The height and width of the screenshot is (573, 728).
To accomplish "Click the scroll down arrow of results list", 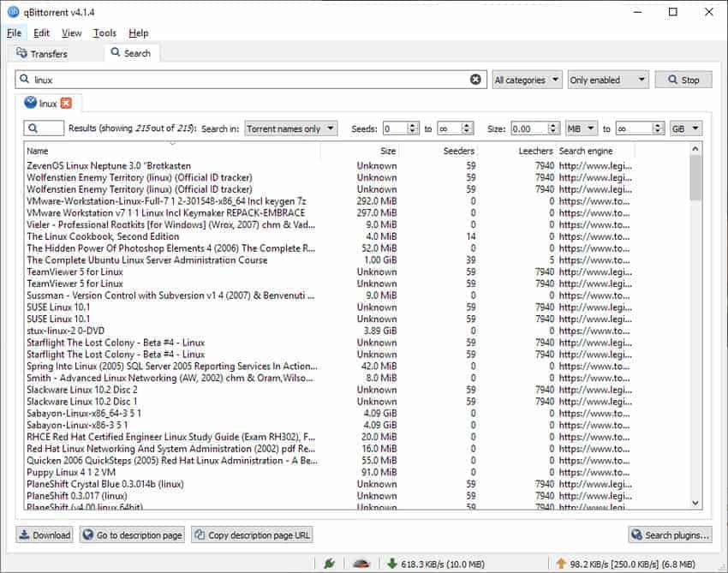I will click(x=695, y=503).
